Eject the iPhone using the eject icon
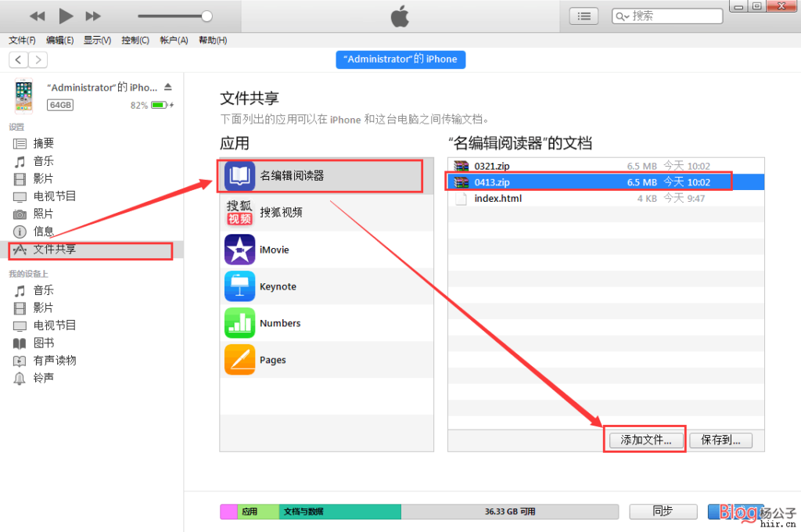The height and width of the screenshot is (532, 801). click(x=168, y=87)
